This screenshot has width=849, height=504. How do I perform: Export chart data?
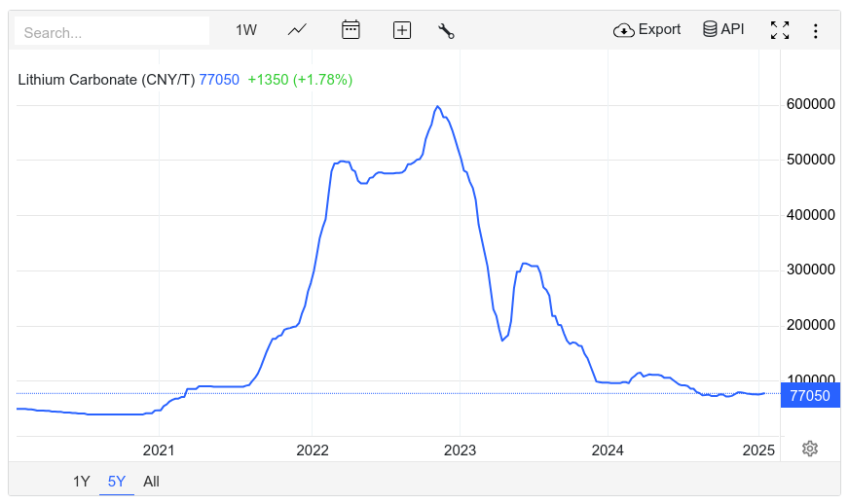(646, 30)
